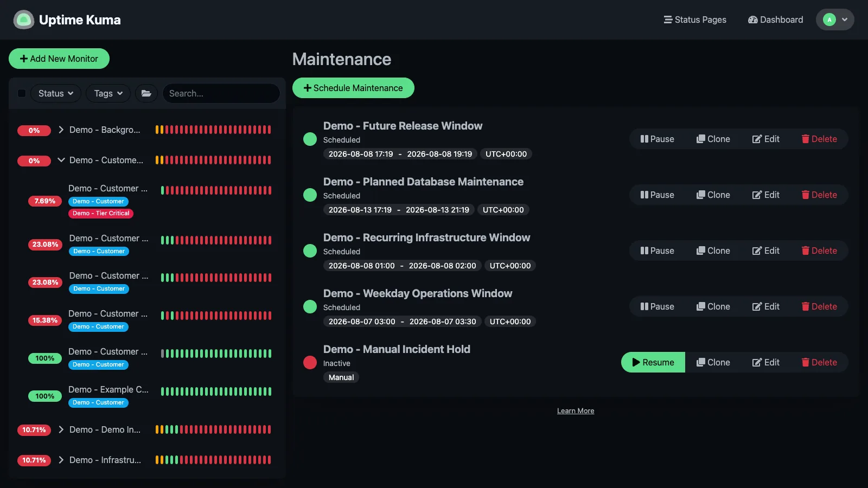Click UTC+00:00 badge of Future Release Window
Viewport: 868px width, 488px height.
click(x=506, y=154)
